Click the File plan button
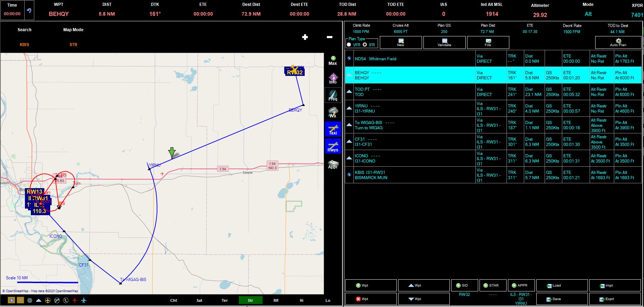 [x=488, y=43]
